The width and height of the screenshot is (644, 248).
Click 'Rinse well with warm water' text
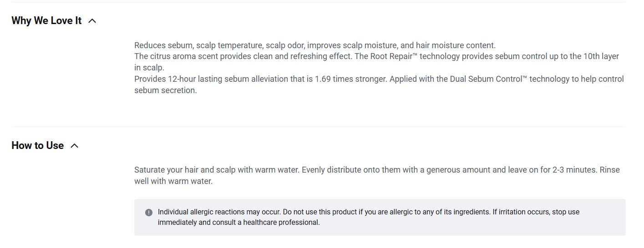coord(173,181)
